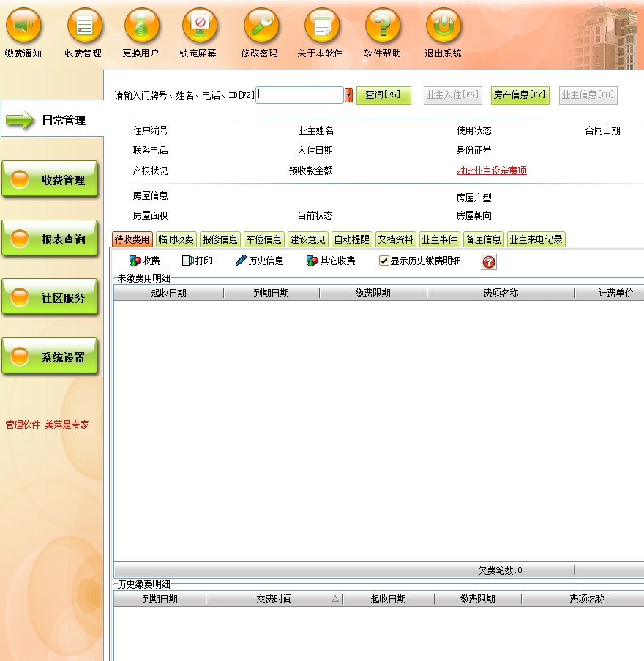Open 收费管理 toolbar icon

tap(85, 26)
